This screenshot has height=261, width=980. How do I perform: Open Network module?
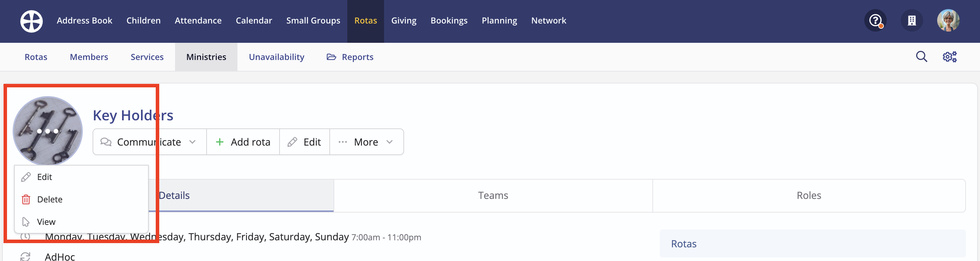(x=549, y=21)
